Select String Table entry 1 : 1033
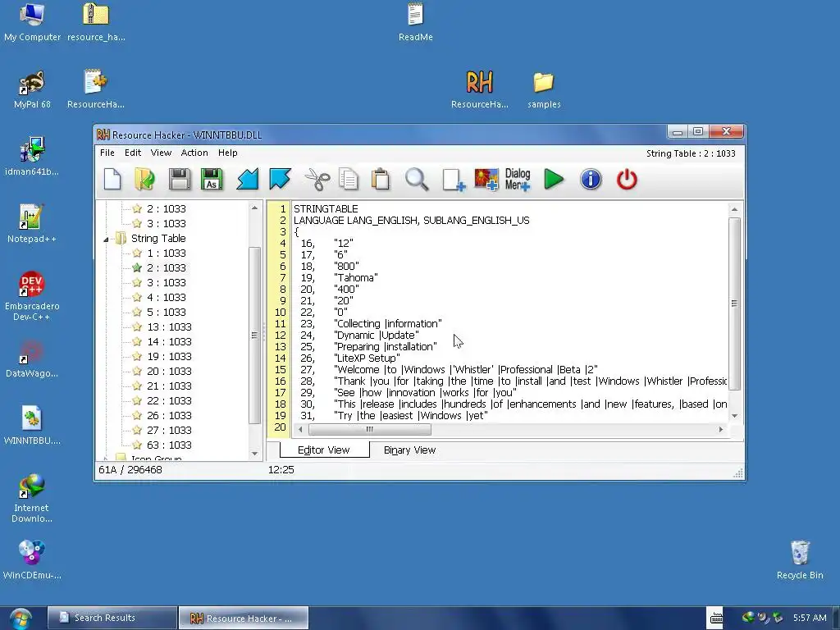The width and height of the screenshot is (840, 630). (166, 253)
